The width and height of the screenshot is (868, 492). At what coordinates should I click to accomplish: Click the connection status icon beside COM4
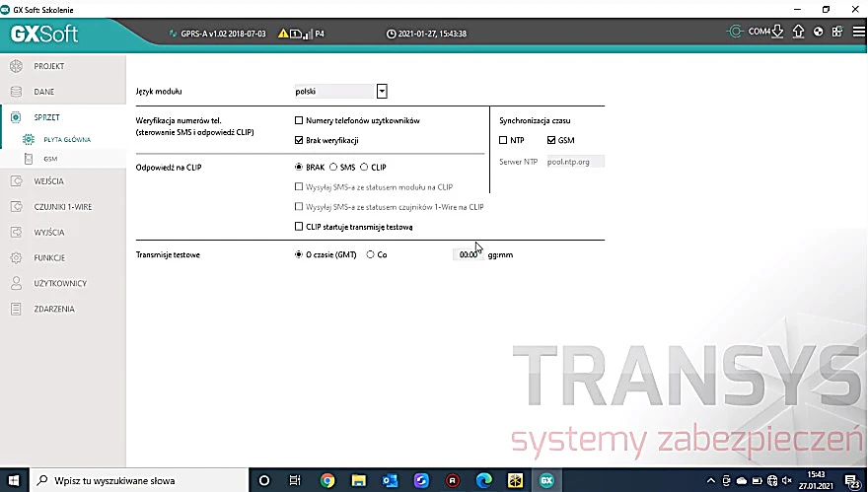coord(735,32)
